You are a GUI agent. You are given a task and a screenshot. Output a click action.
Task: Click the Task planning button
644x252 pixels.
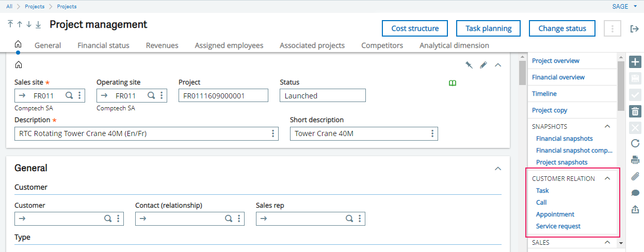coord(489,28)
